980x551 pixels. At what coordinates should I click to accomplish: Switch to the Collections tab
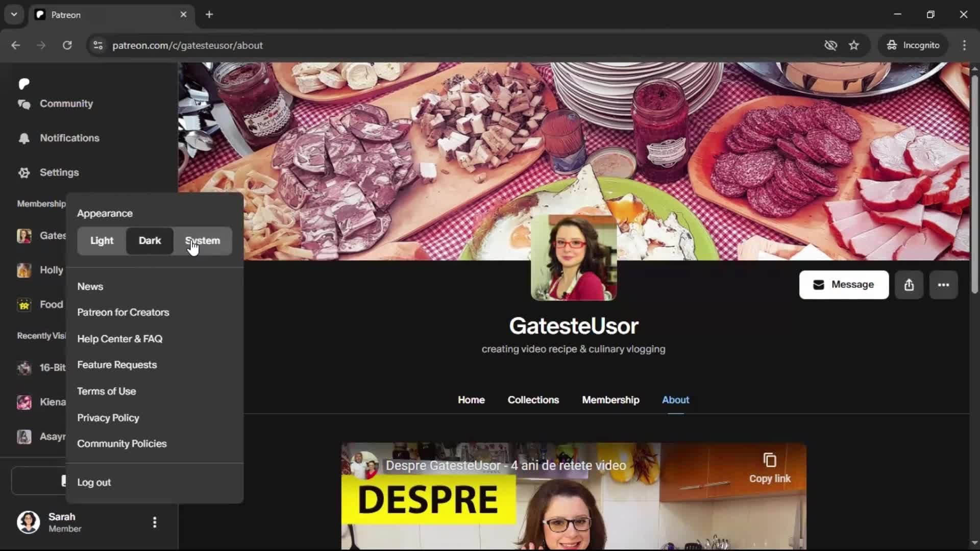533,400
